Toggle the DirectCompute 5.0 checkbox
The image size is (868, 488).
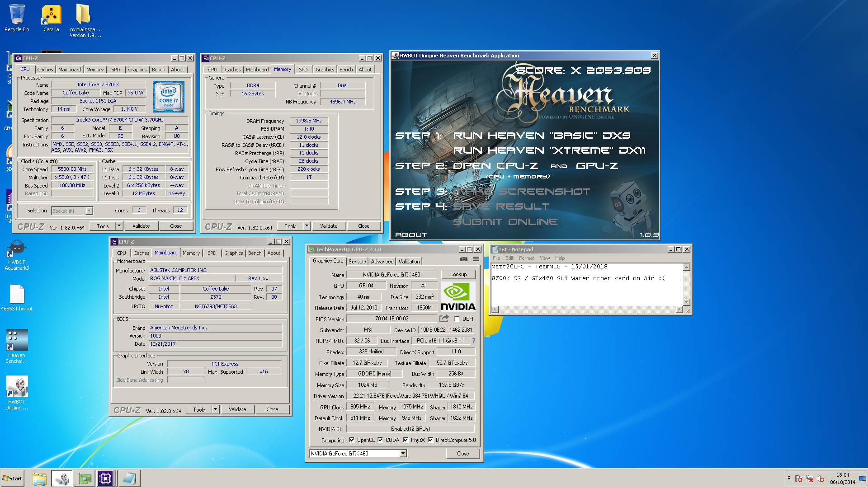click(x=430, y=440)
